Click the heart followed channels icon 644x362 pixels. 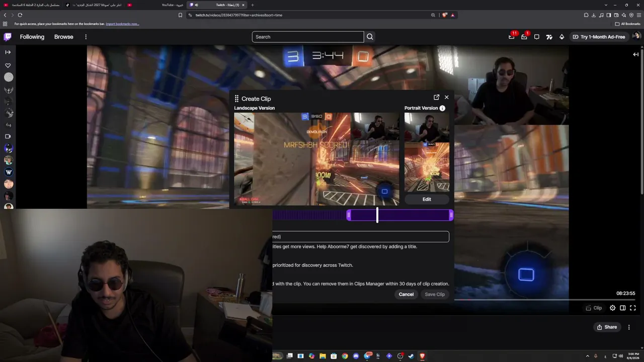coord(8,65)
